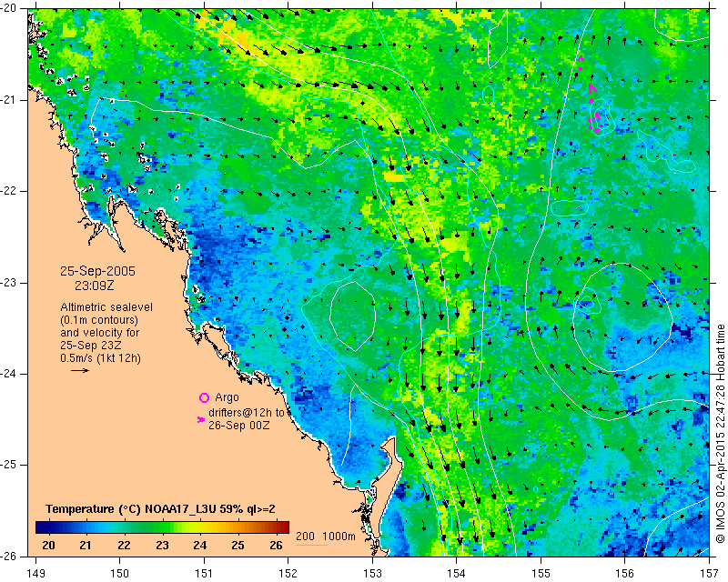
Task: Click the 'Altimetric sealevel' legend line
Action: pyautogui.click(x=106, y=307)
